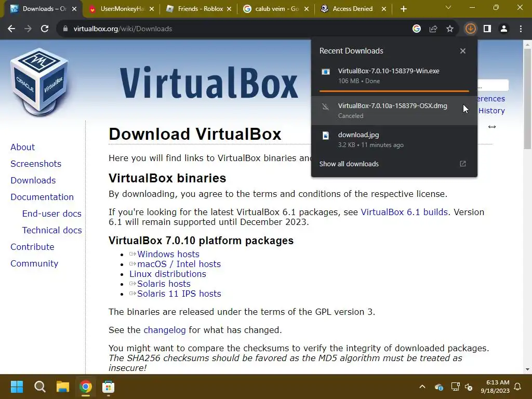Open Contribute in the sidebar

pos(33,247)
